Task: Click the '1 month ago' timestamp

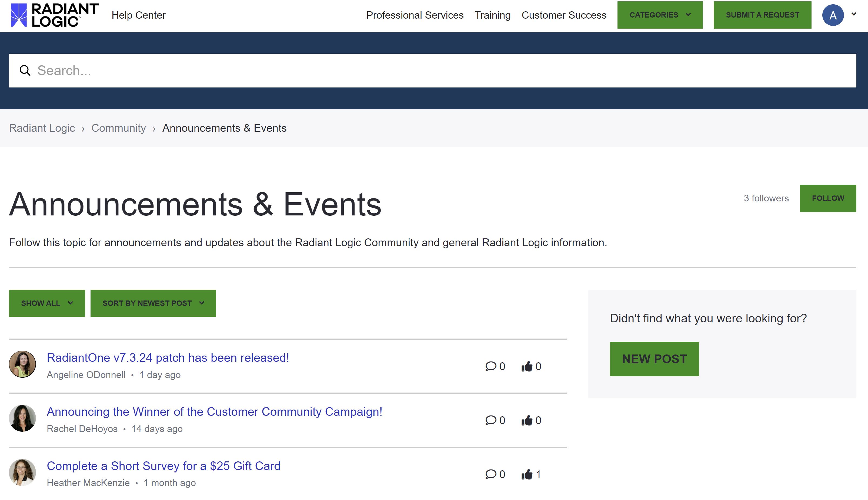Action: (x=170, y=483)
